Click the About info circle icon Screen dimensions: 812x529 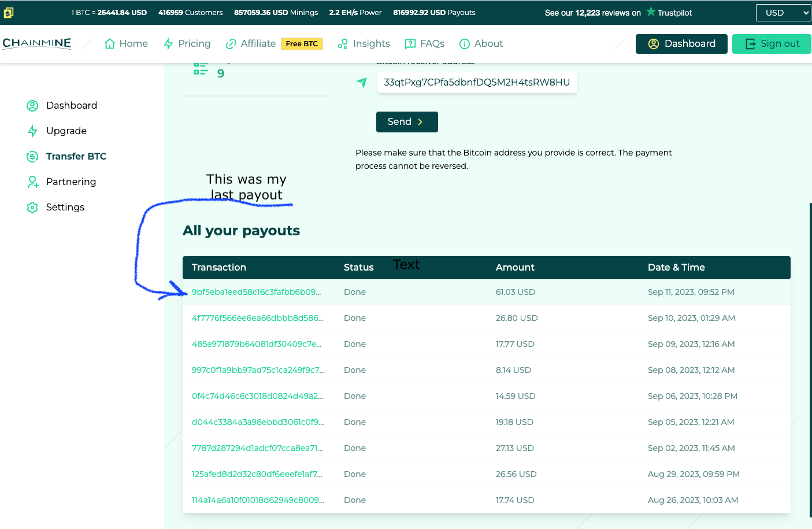(x=464, y=44)
